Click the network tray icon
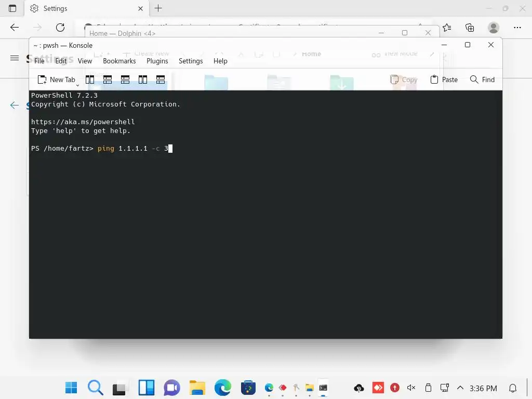This screenshot has width=532, height=399. (445, 388)
